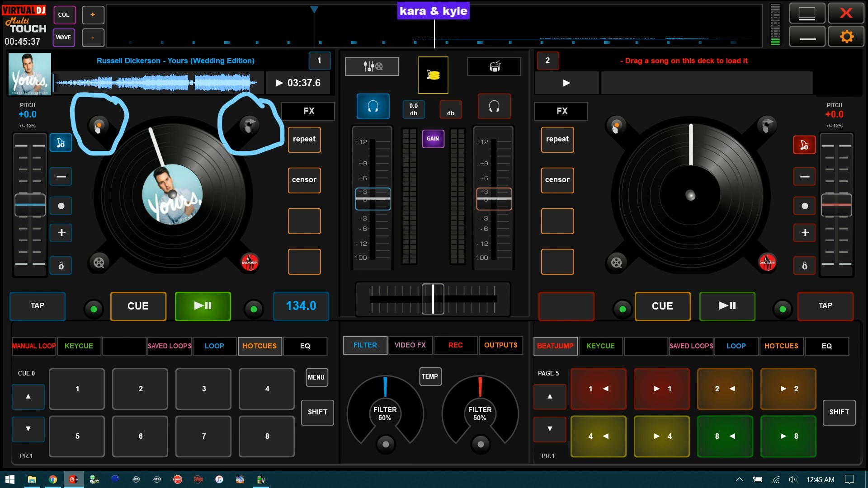Switch deck 2 pads to BEATJUMP tab
The width and height of the screenshot is (868, 488).
(x=555, y=346)
